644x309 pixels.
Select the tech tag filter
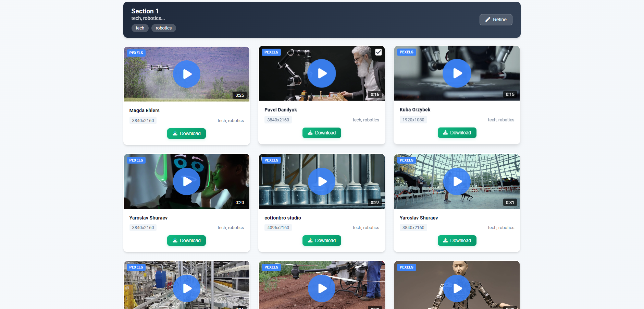click(140, 28)
